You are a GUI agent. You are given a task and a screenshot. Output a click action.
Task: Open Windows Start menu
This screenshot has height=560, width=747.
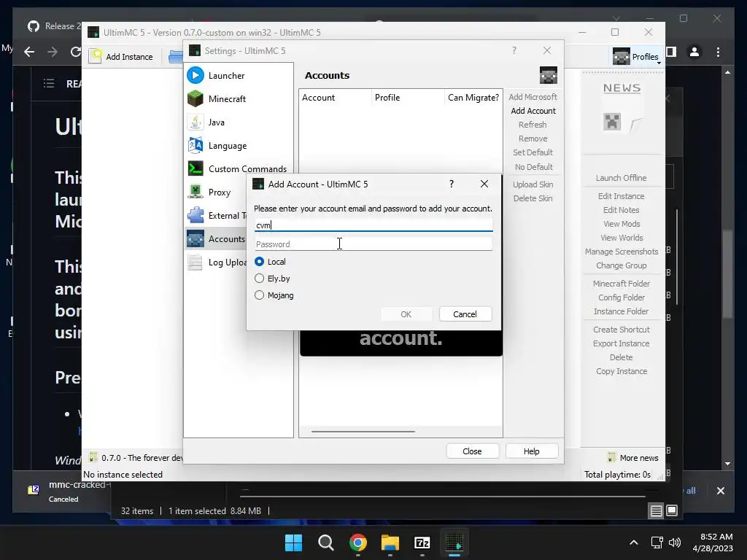click(293, 542)
